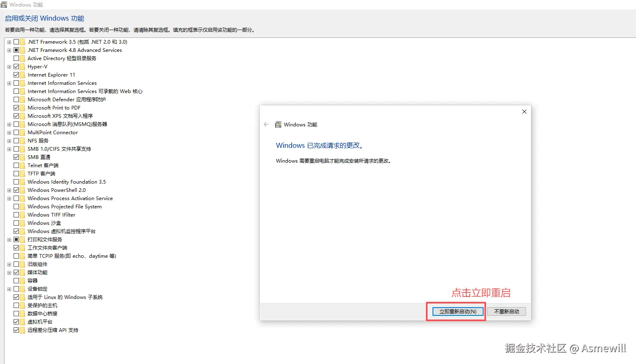Viewport: 636px width, 364px height.
Task: Uncheck the Windows PowerShell 2.0 checkbox
Action: [16, 190]
